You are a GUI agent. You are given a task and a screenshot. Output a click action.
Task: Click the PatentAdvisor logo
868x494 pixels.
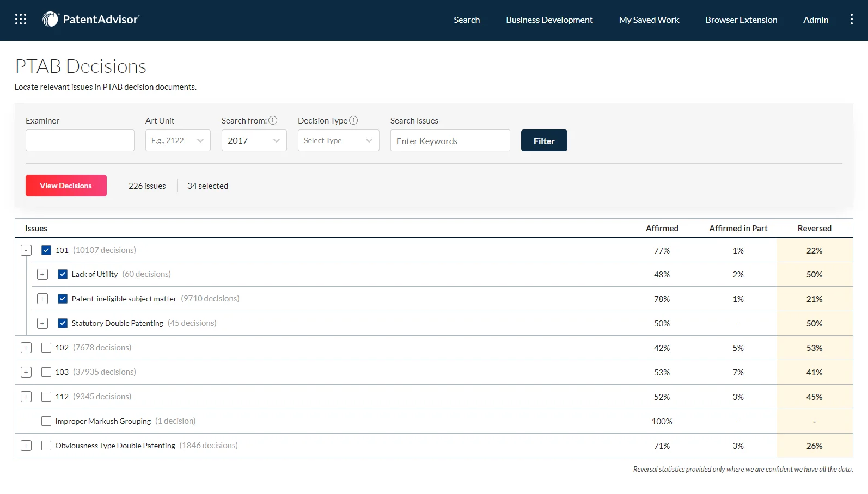click(91, 20)
